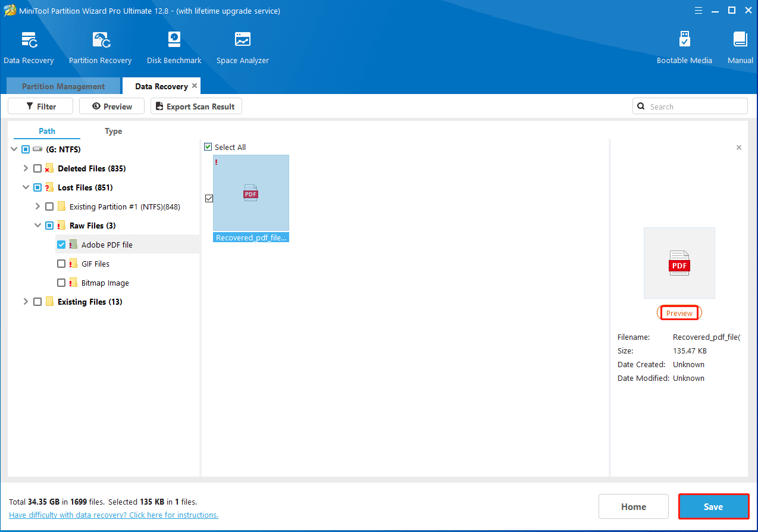
Task: Select the Existing Files (13) label
Action: tap(90, 302)
